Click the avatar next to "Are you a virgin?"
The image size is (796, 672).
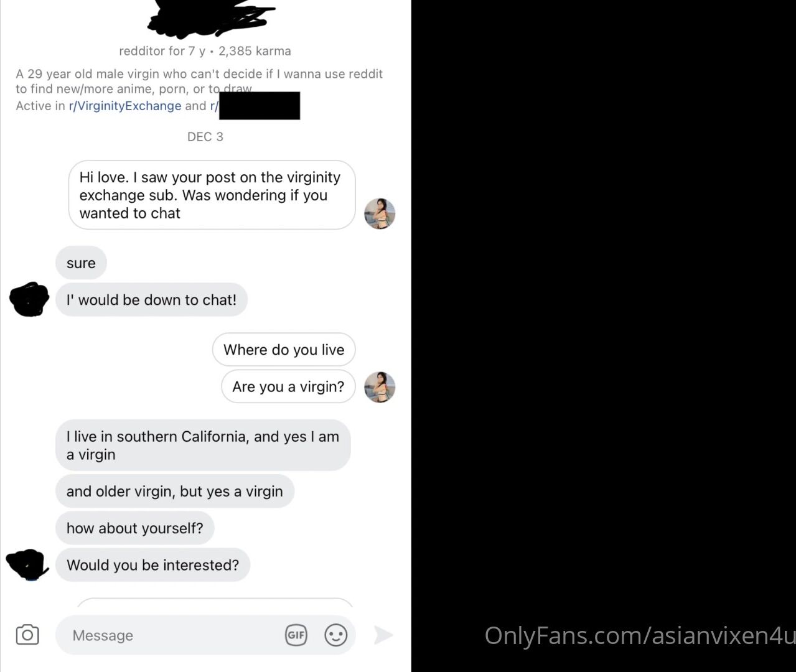pyautogui.click(x=380, y=387)
